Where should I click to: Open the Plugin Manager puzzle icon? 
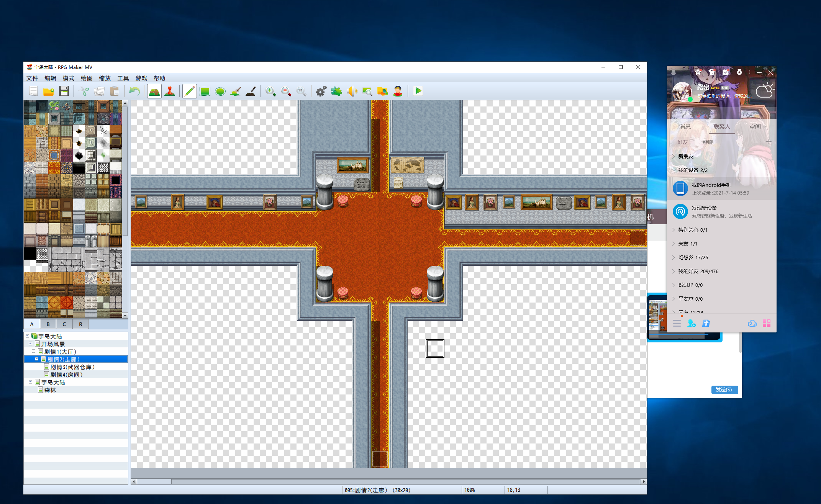(x=337, y=91)
